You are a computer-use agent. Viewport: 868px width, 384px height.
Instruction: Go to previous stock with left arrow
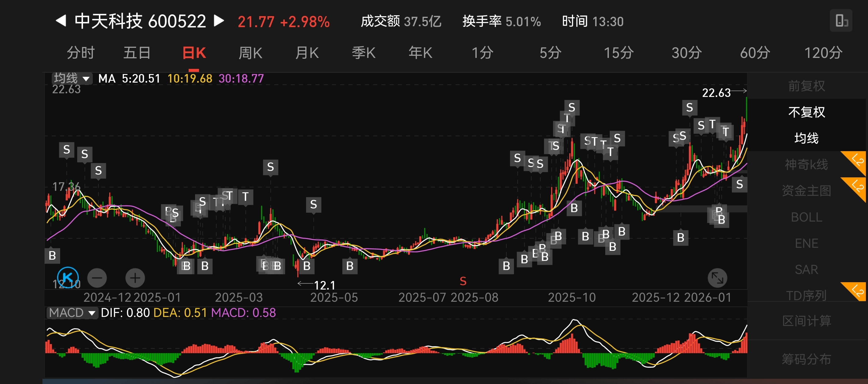(61, 21)
